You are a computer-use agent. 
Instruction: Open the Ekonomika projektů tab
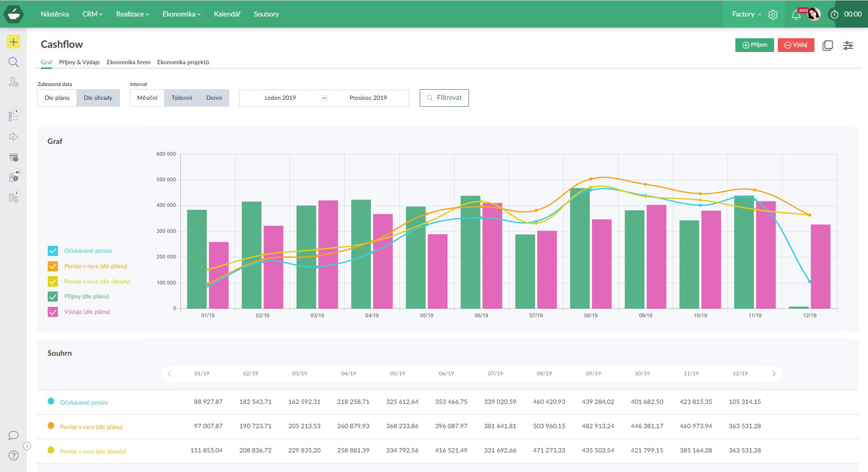pyautogui.click(x=183, y=62)
